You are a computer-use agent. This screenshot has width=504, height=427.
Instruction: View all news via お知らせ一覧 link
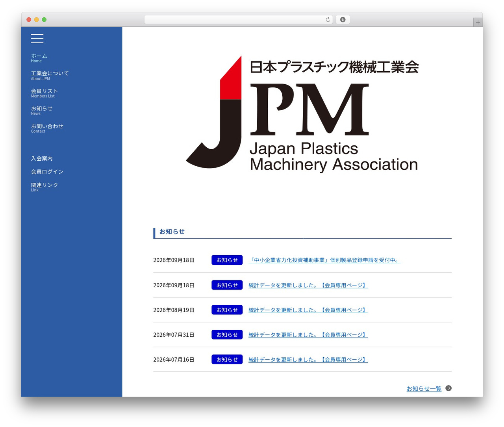point(424,389)
